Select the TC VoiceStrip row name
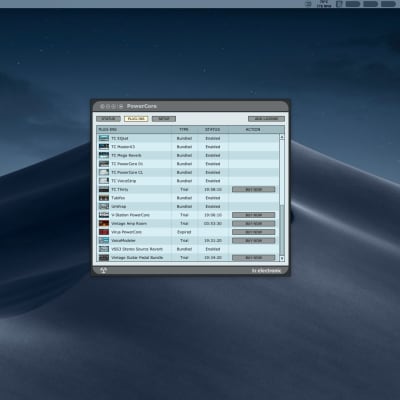 tap(123, 181)
